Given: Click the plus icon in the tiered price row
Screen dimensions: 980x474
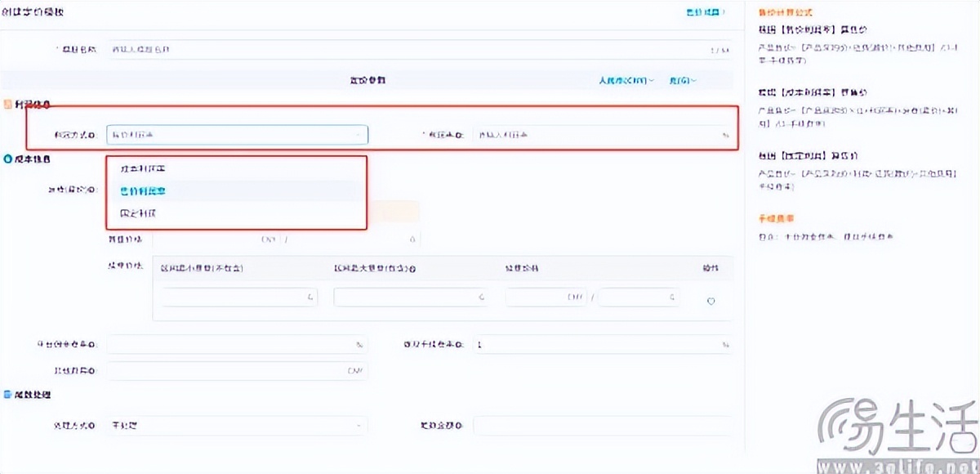Looking at the screenshot, I should (710, 301).
